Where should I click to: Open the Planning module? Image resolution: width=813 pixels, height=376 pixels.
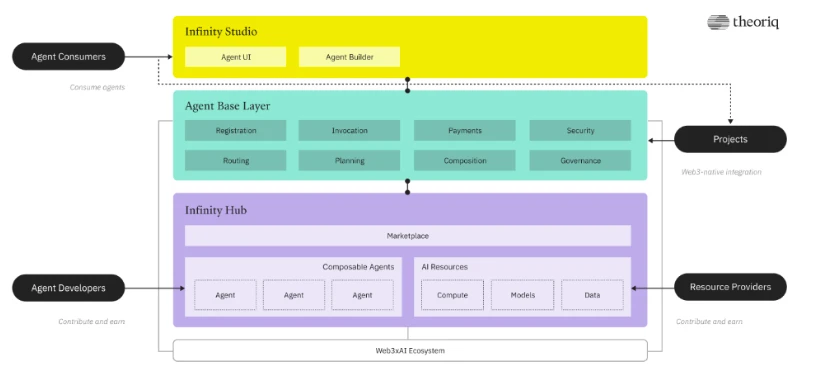pyautogui.click(x=349, y=161)
